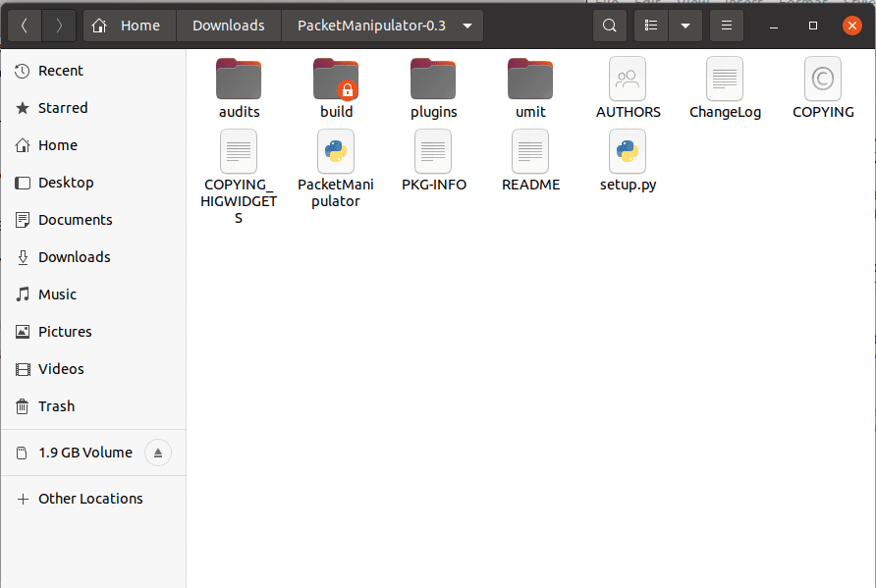Open Videos in the sidebar
Viewport: 876px width, 588px height.
pyautogui.click(x=93, y=369)
